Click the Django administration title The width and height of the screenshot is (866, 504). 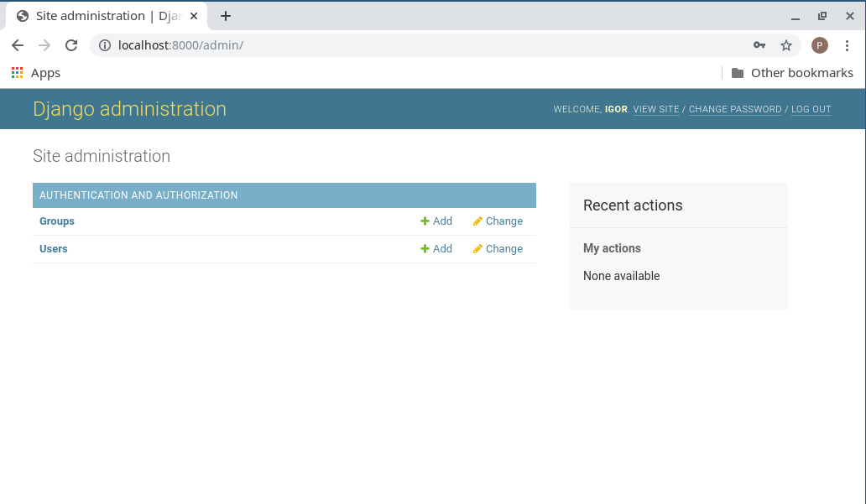(x=130, y=109)
